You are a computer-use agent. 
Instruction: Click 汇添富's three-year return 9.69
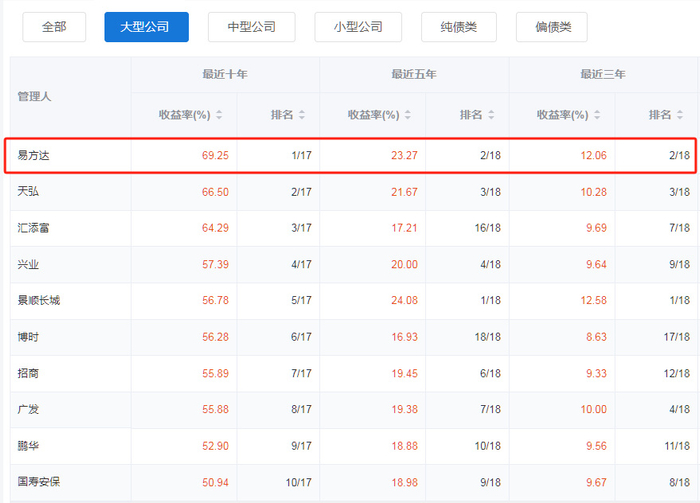(x=596, y=228)
